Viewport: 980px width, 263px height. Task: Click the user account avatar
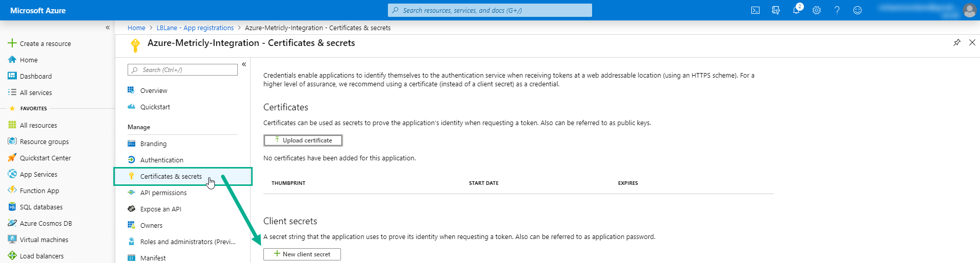pyautogui.click(x=969, y=10)
